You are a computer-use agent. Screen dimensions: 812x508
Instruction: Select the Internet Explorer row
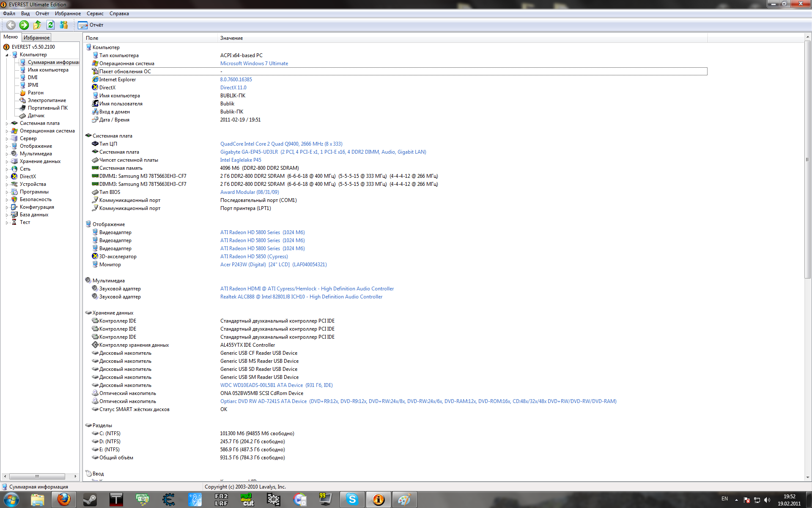pos(399,80)
